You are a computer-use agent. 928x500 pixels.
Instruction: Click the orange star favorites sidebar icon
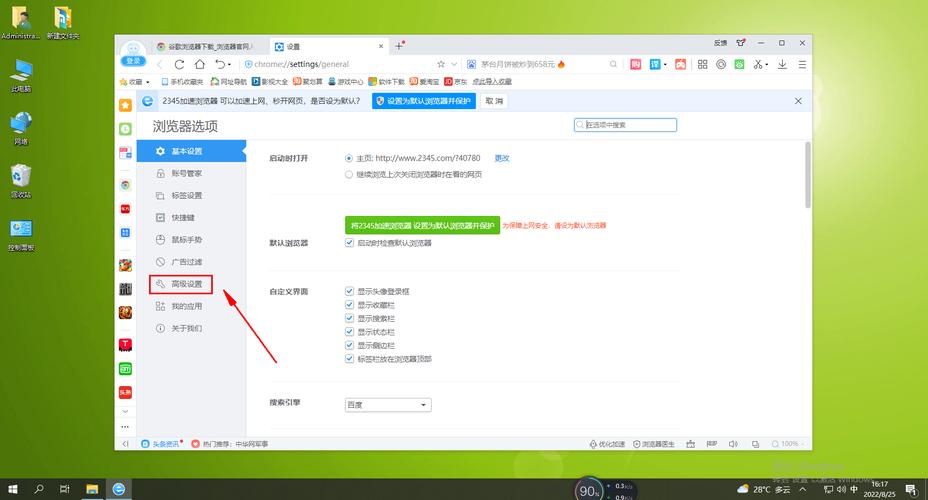[x=125, y=105]
